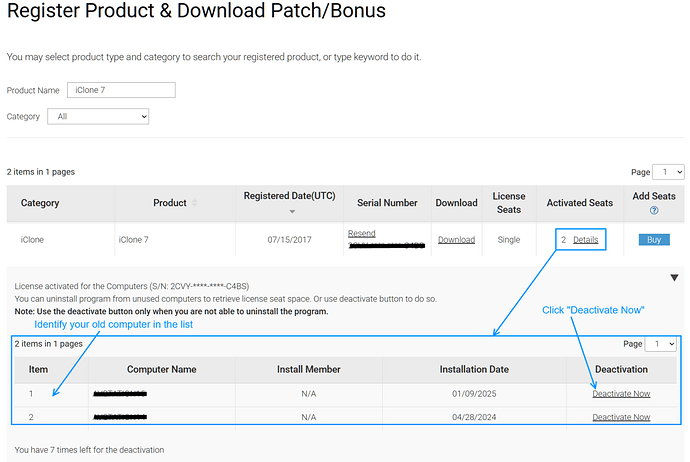Open the Activated Seats Details link
Image resolution: width=690 pixels, height=462 pixels.
tap(586, 240)
